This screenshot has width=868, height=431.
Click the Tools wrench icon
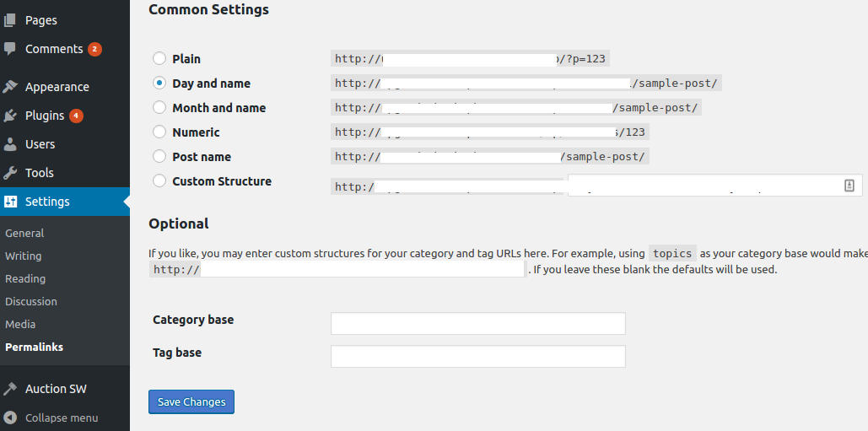pos(10,173)
